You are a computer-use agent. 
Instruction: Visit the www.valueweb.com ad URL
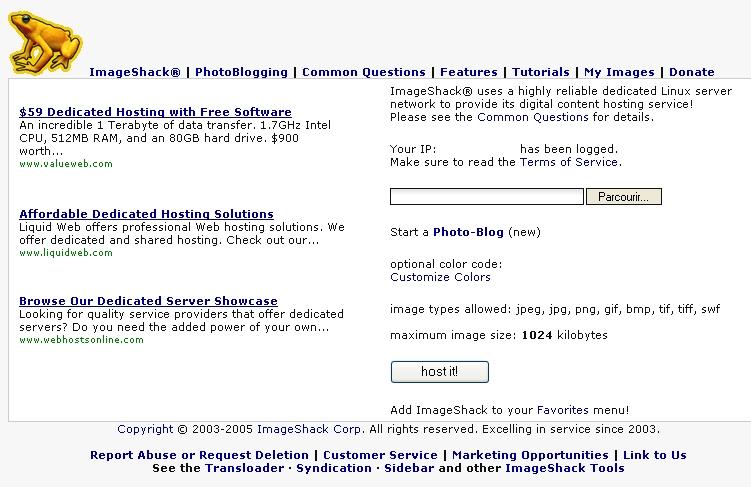66,164
